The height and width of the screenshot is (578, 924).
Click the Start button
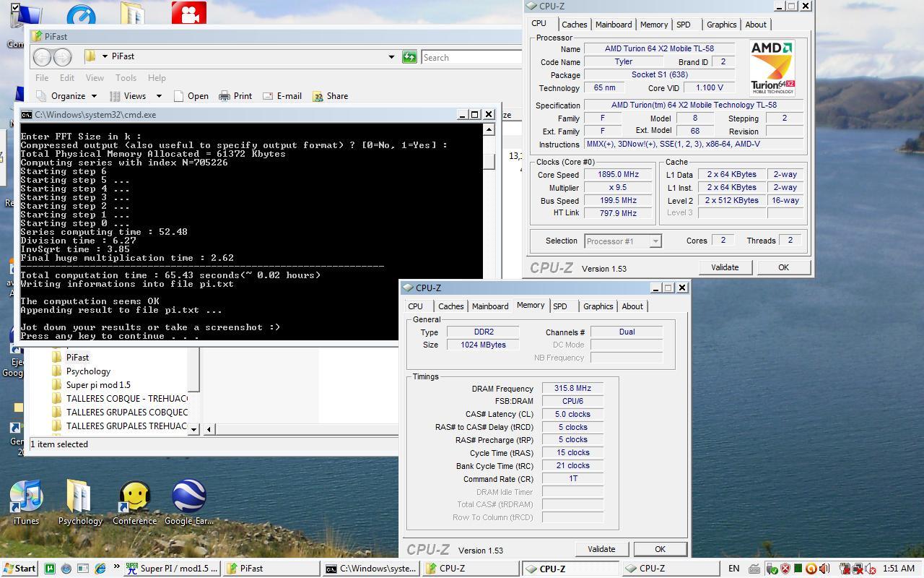tap(19, 569)
